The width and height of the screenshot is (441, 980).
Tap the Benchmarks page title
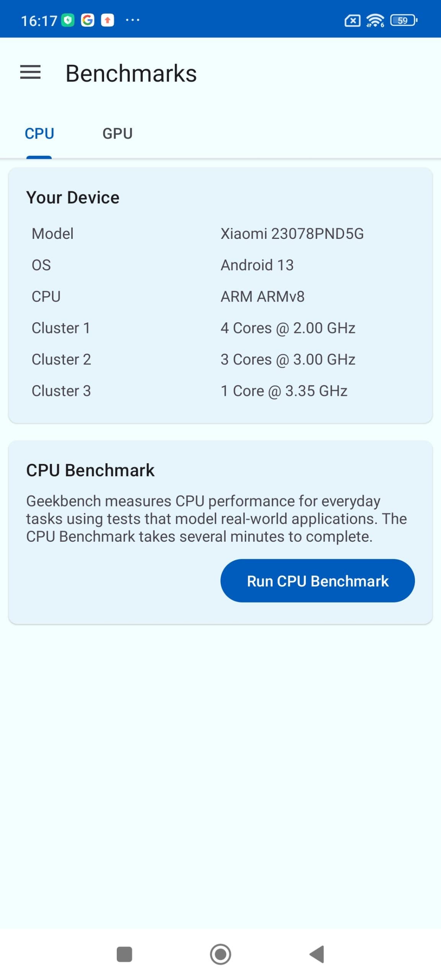[131, 73]
